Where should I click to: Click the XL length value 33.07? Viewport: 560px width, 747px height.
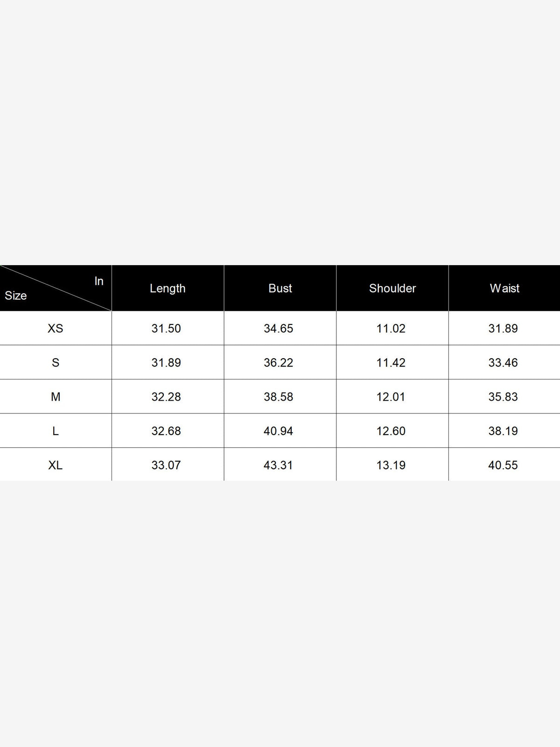click(166, 465)
